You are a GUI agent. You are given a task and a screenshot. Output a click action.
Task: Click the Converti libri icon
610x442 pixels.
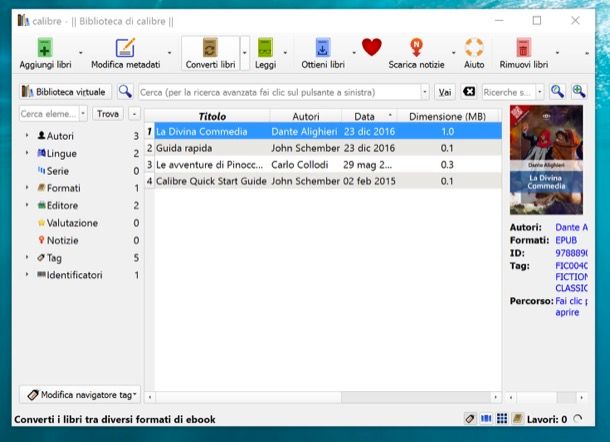coord(210,48)
